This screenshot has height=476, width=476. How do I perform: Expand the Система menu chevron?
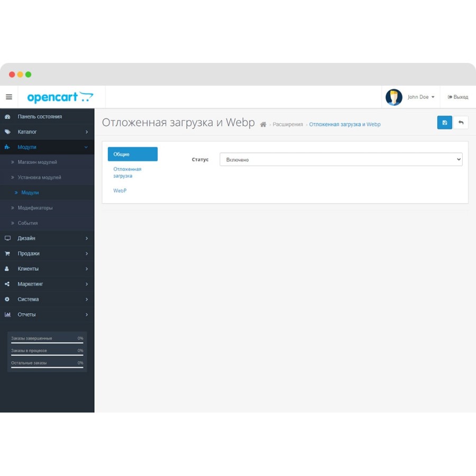pos(87,299)
